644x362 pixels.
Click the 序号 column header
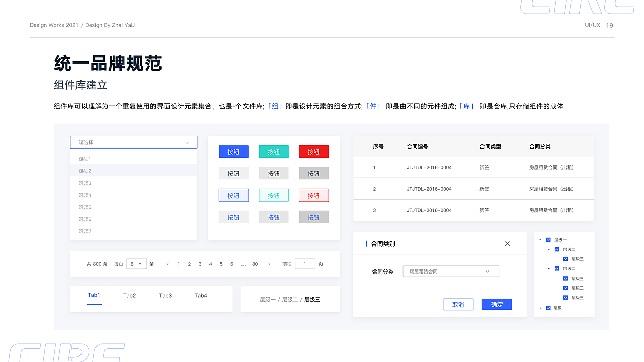pos(378,147)
